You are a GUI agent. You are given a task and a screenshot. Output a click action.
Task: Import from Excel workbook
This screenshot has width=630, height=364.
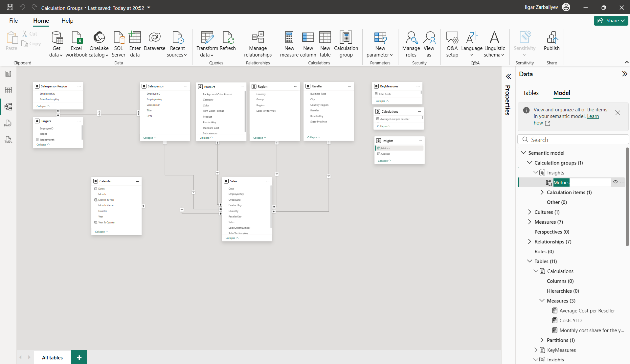(x=76, y=44)
